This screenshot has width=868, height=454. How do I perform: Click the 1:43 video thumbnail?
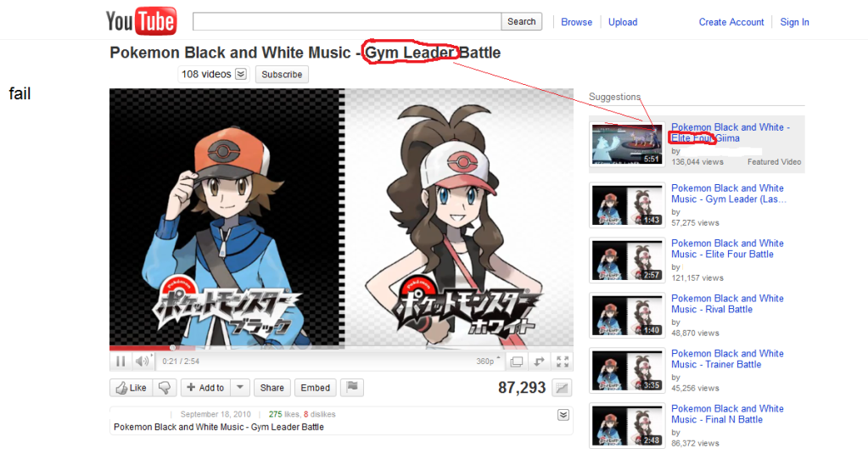[x=627, y=205]
